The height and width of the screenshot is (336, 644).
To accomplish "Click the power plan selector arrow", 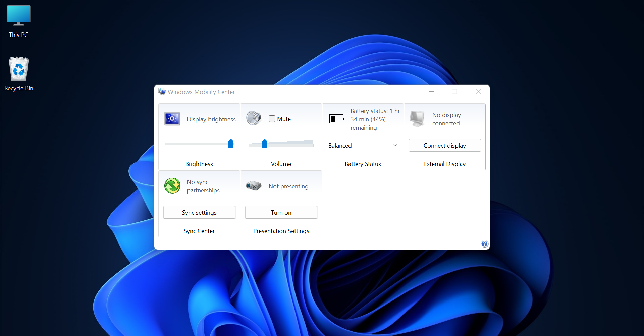I will click(x=394, y=145).
